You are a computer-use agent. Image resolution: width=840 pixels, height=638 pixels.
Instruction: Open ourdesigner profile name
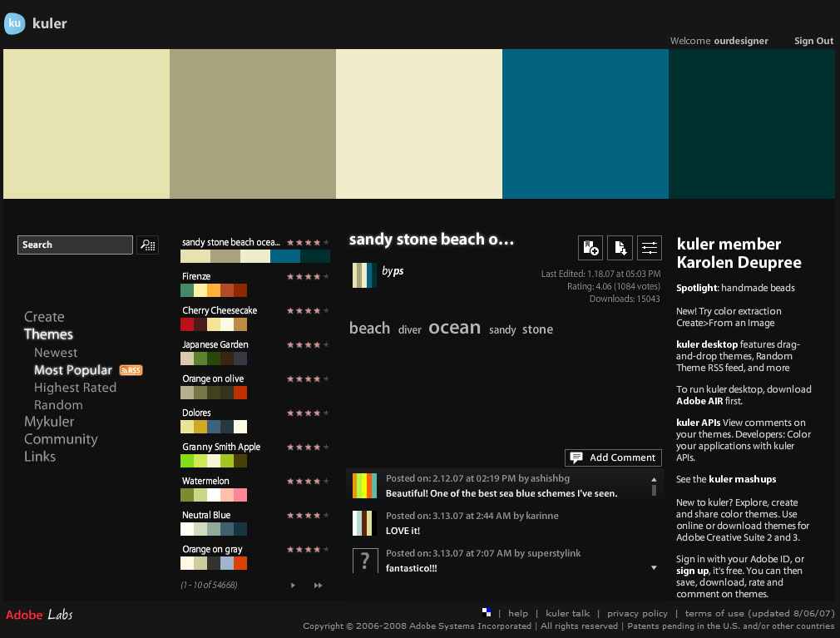click(x=741, y=41)
